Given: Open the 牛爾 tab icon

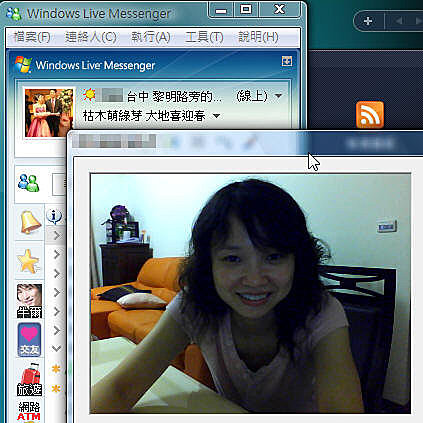Looking at the screenshot, I should 29,300.
